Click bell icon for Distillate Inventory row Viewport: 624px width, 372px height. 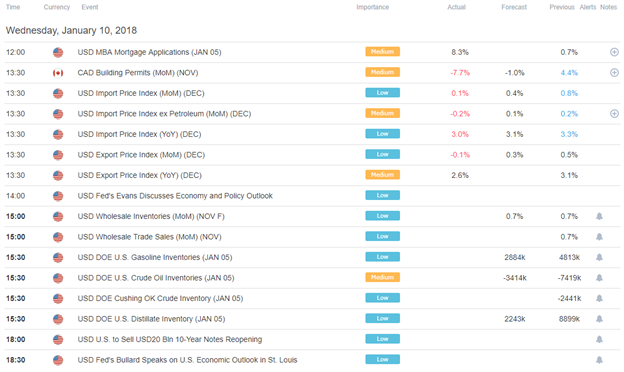click(599, 319)
